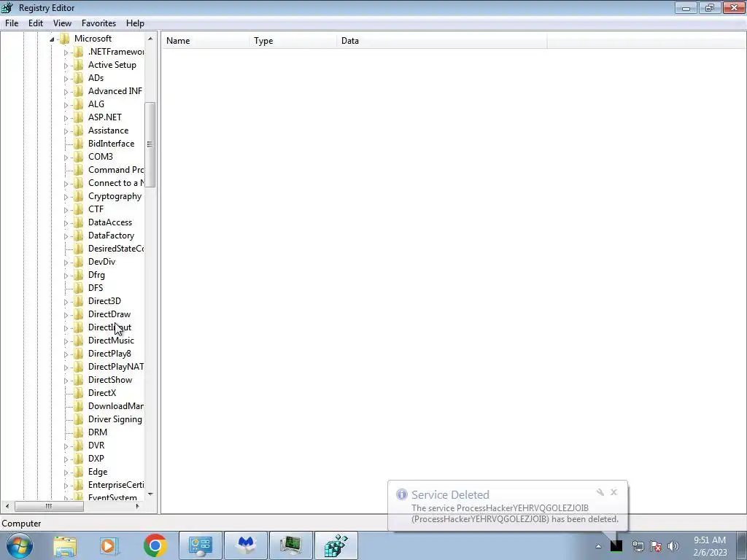Open the Edit menu
747x560 pixels.
pyautogui.click(x=36, y=23)
